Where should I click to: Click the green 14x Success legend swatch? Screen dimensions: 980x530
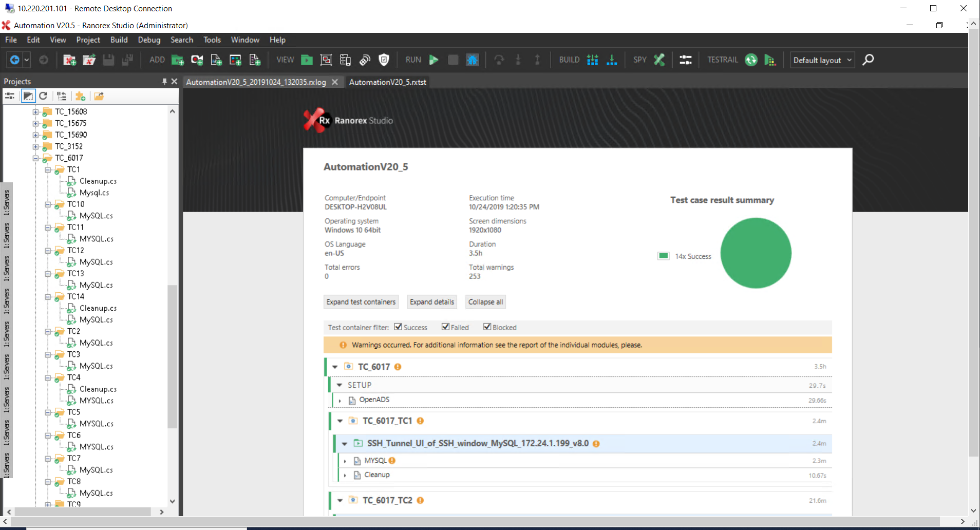coord(664,256)
